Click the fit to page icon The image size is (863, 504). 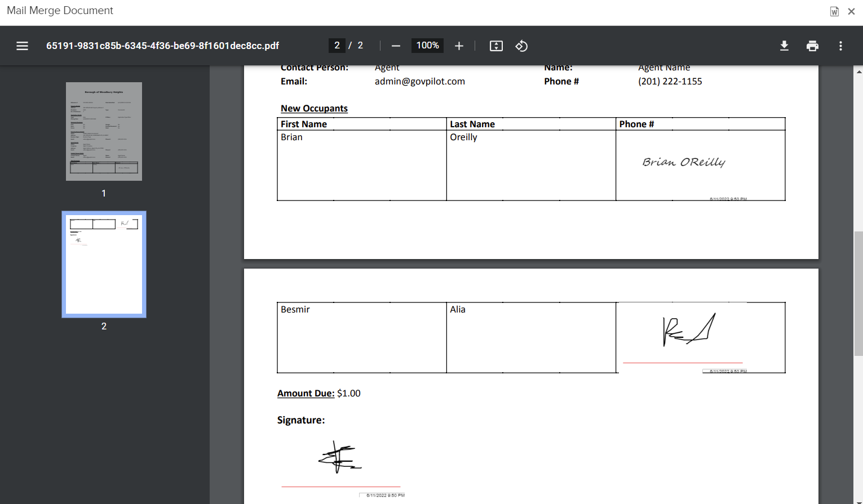[x=496, y=46]
